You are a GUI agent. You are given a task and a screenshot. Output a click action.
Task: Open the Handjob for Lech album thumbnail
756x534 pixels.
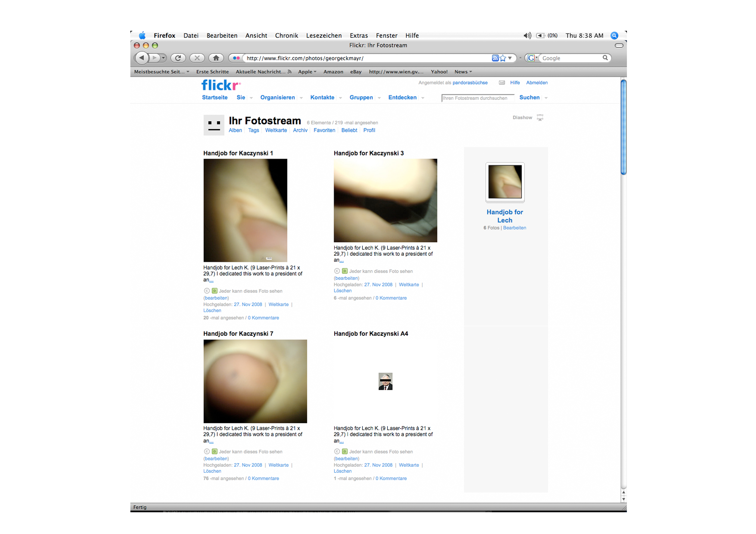505,182
